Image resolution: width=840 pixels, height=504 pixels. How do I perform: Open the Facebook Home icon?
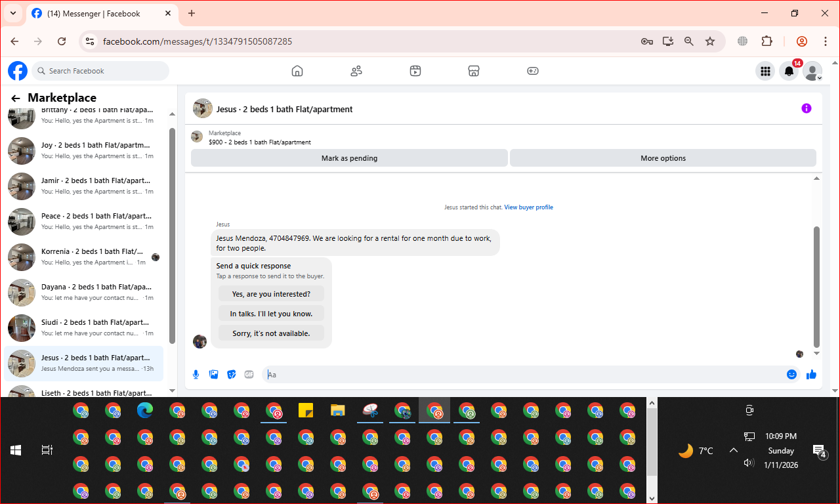tap(297, 71)
